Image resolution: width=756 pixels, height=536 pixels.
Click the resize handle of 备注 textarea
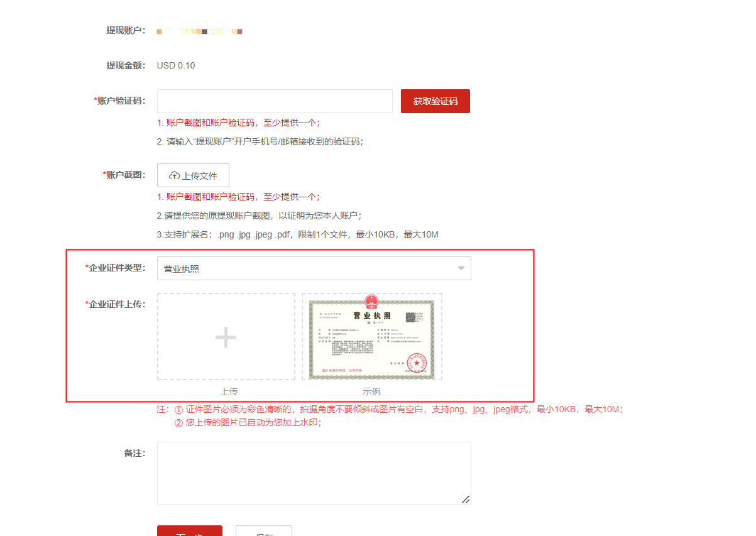tap(465, 499)
